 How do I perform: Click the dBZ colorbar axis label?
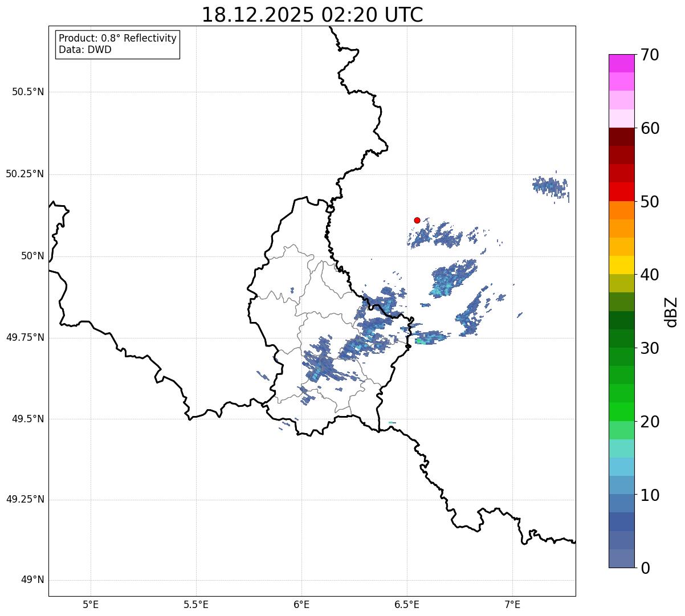(671, 311)
